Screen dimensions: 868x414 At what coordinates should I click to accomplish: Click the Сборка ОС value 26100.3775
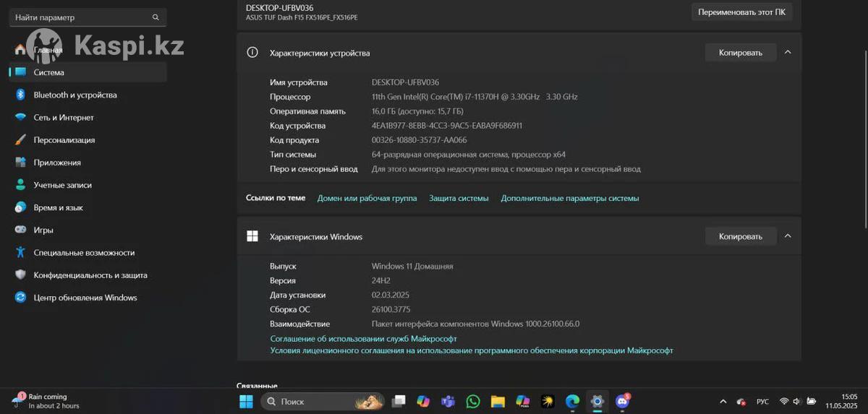pos(391,309)
